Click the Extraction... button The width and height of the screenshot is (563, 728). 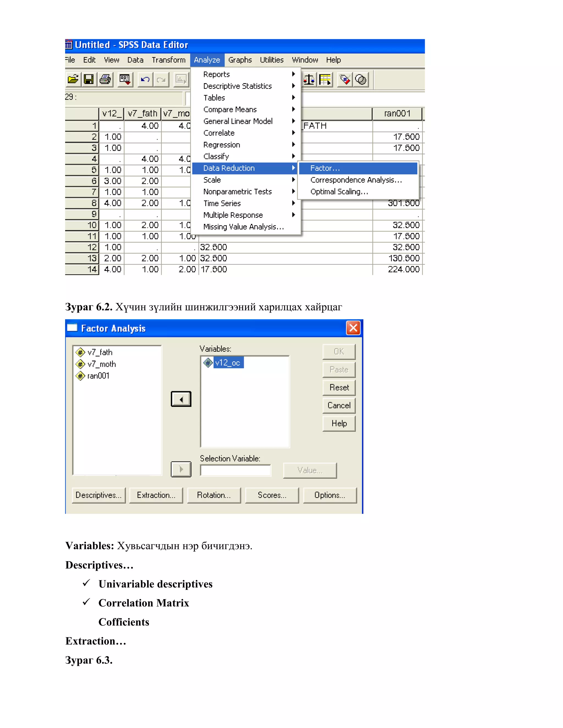(x=156, y=495)
